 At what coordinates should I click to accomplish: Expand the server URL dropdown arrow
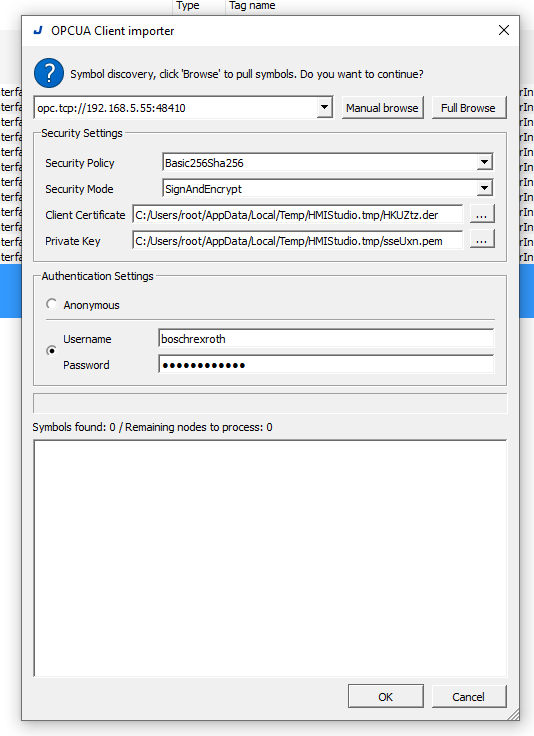tap(324, 107)
